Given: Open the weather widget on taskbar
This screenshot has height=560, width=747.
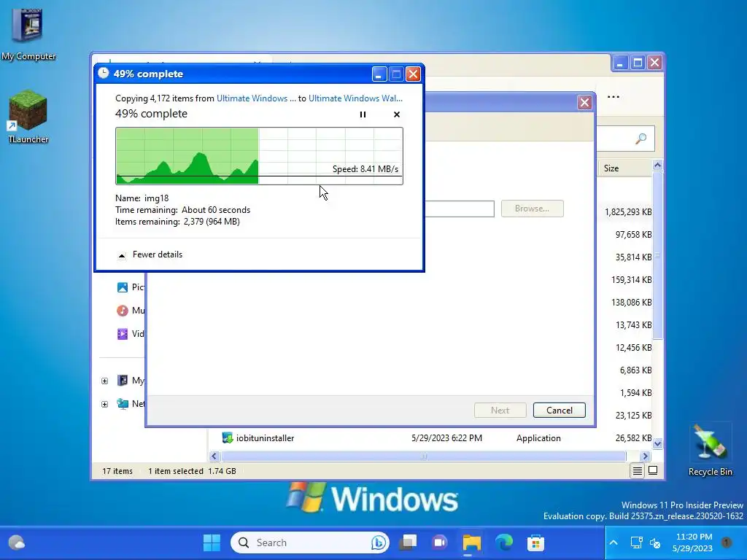Looking at the screenshot, I should 17,542.
